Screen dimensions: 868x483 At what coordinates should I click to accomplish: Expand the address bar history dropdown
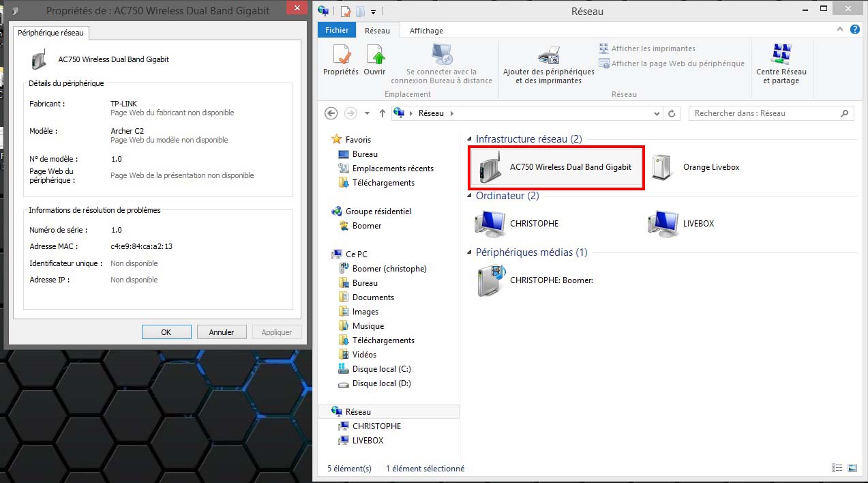point(657,113)
